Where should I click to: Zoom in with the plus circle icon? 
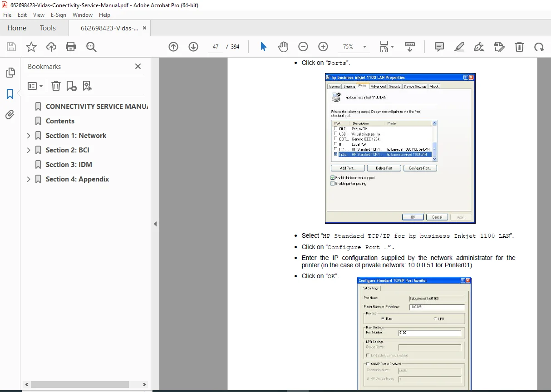[x=323, y=47]
